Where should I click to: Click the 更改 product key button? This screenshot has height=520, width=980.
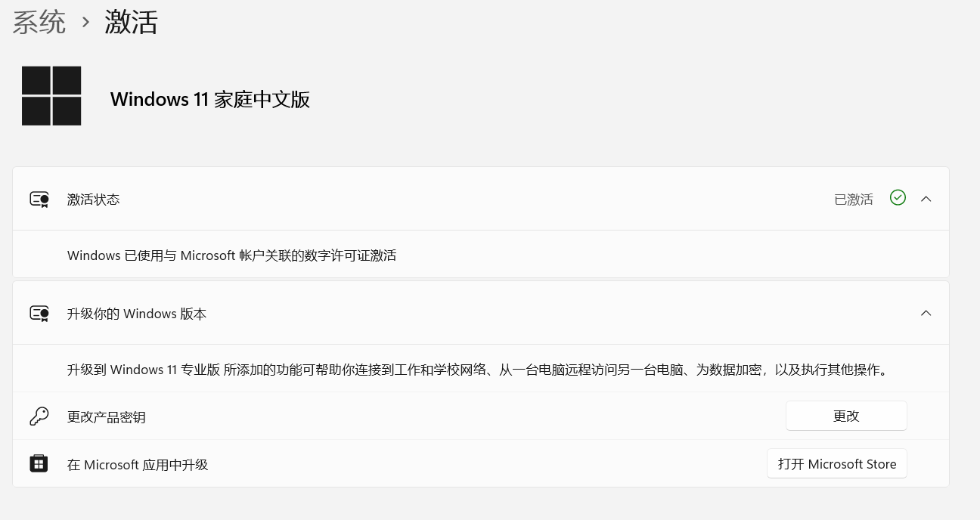pos(846,416)
